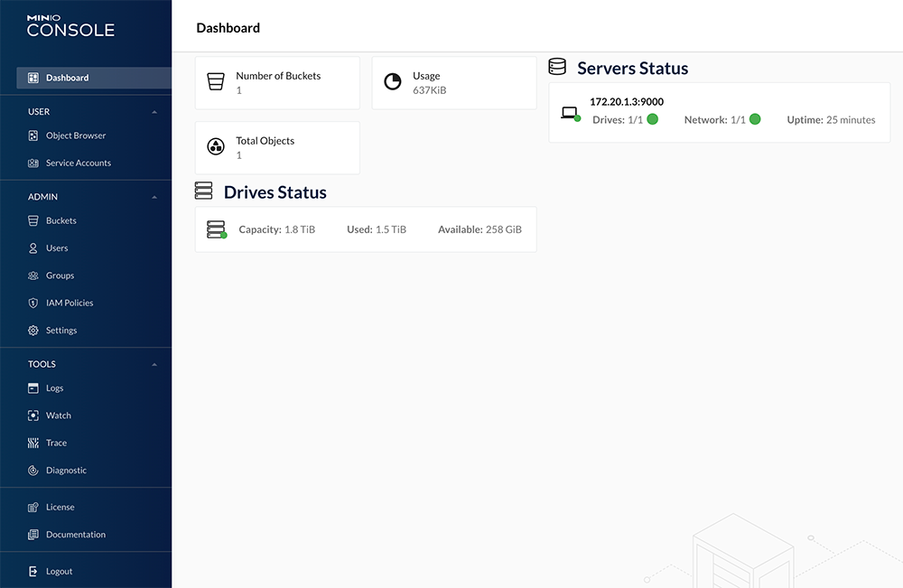Click the Object Browser icon in sidebar
903x588 pixels.
33,135
